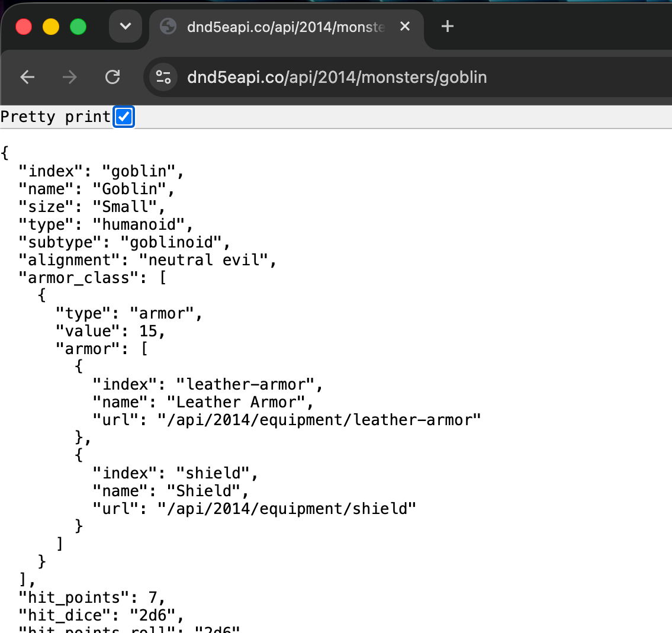Click the /api/2014/equipment/shield url text
Screen dimensions: 672x633
(x=287, y=509)
